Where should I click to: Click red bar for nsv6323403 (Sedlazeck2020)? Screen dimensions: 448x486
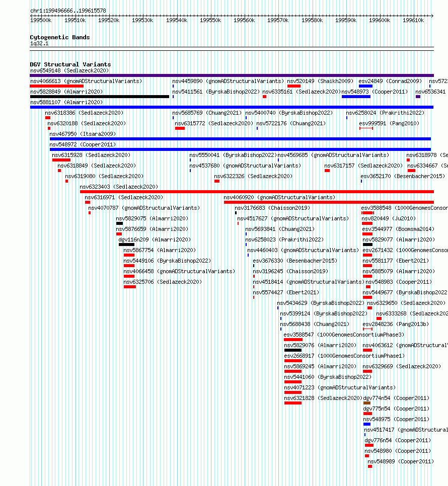tap(257, 192)
